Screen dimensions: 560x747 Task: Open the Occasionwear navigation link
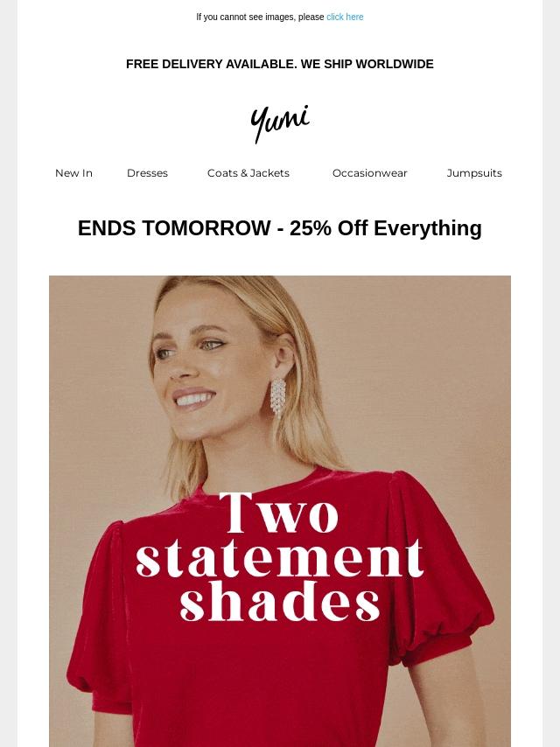tap(370, 173)
